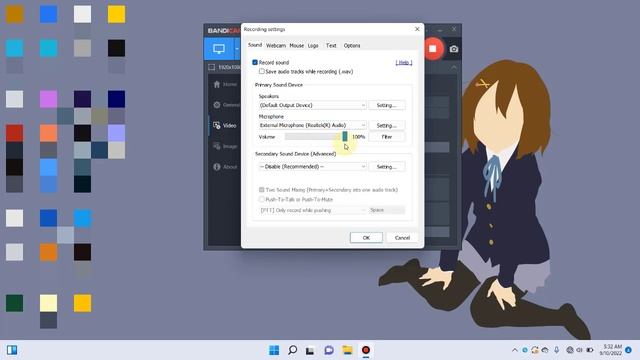Open taskbar Search

click(x=292, y=350)
